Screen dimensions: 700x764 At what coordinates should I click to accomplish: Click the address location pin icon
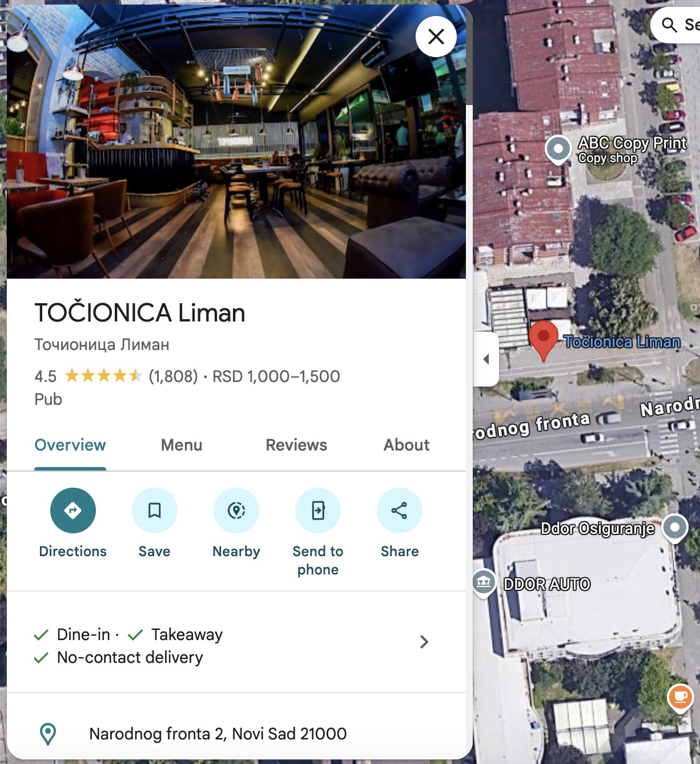(x=48, y=734)
